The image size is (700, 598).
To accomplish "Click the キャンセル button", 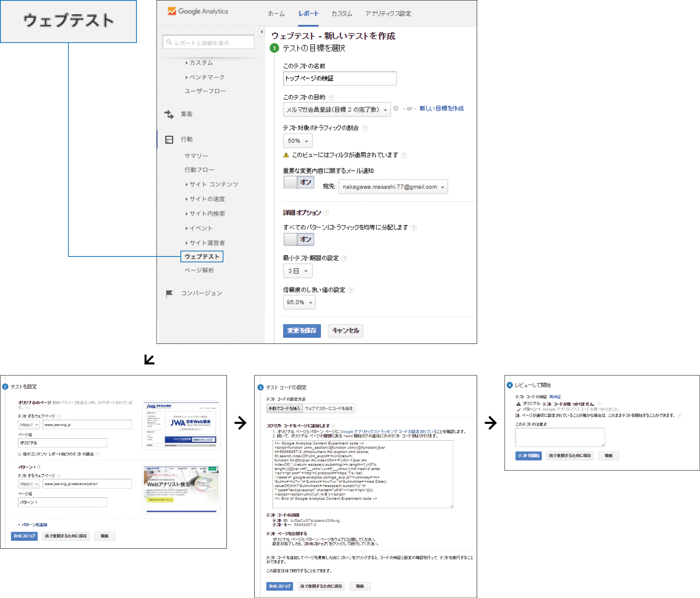I will tap(346, 331).
